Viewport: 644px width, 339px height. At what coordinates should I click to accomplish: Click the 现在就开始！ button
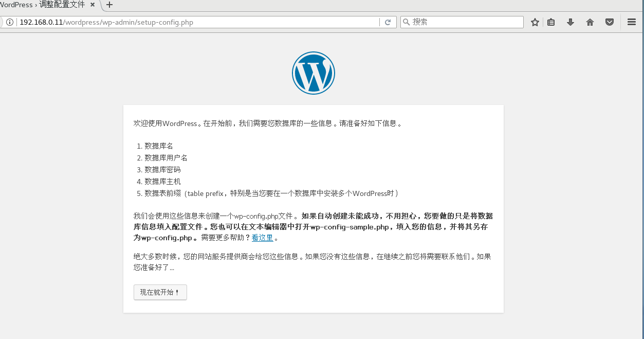160,292
